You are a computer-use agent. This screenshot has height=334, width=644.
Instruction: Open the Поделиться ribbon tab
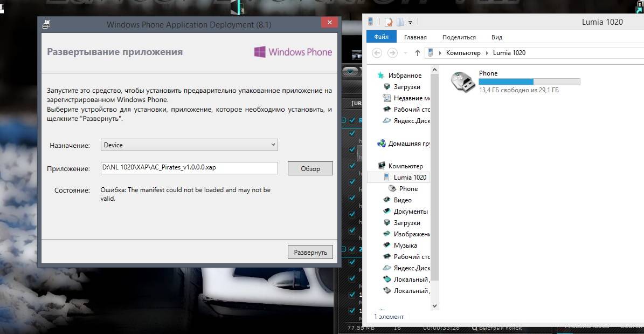click(459, 37)
